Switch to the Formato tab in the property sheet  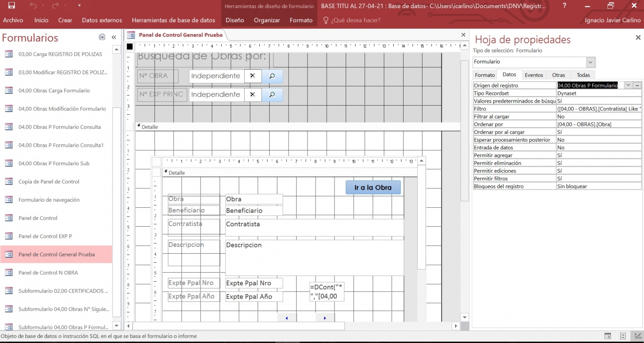tap(485, 75)
